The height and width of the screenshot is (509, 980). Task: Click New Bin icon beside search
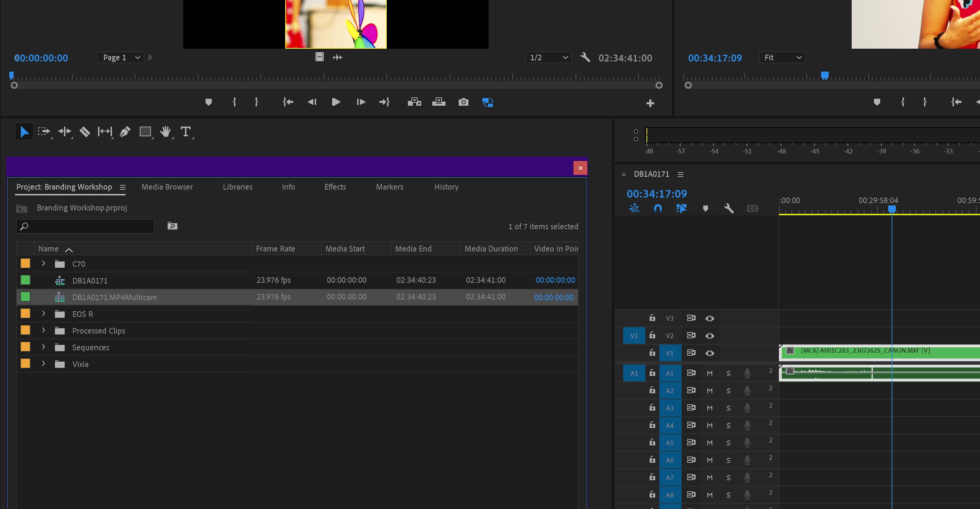(172, 226)
